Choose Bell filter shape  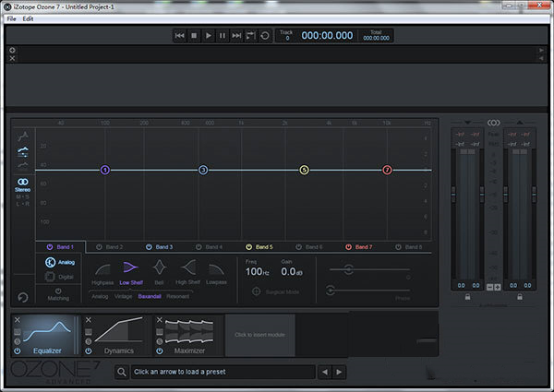[x=160, y=272]
